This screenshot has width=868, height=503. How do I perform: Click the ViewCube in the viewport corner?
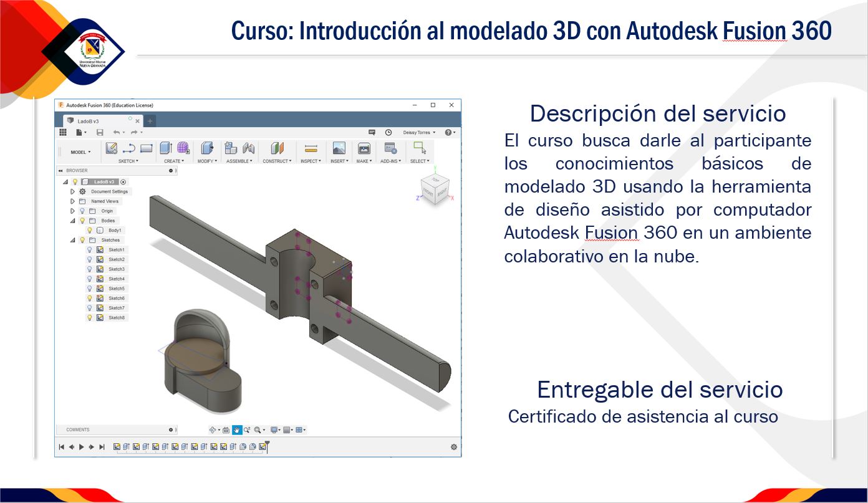tap(434, 188)
